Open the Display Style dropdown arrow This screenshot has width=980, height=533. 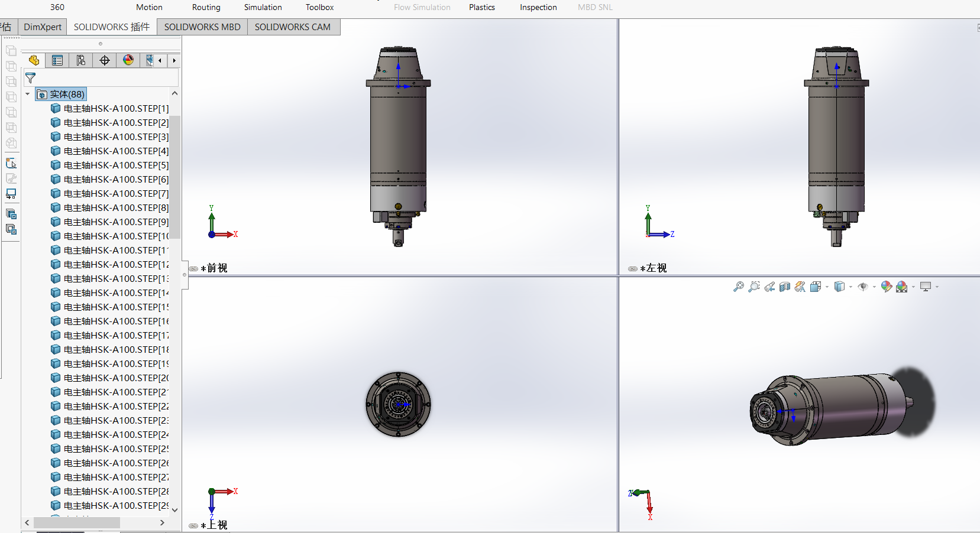pos(851,287)
